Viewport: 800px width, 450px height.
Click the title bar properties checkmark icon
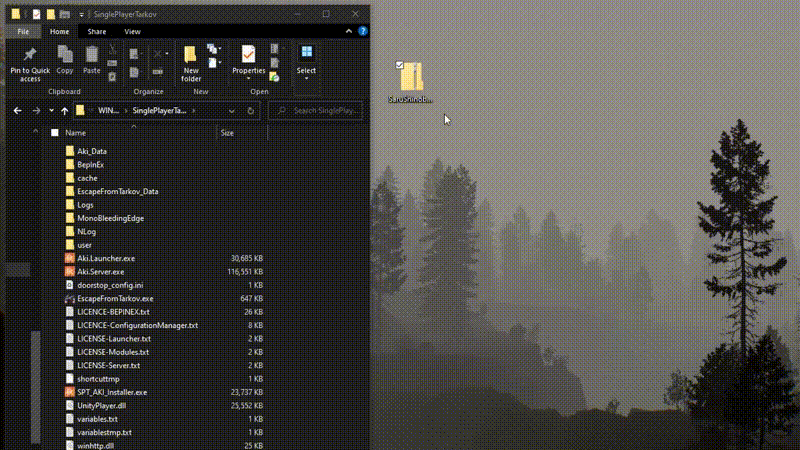coord(36,14)
